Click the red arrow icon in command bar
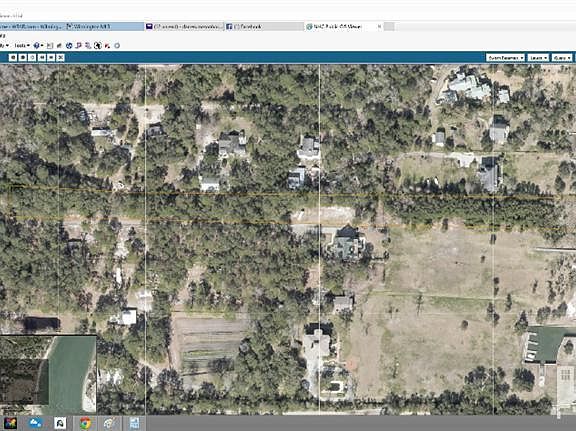Viewport: 576px width, 431px height. (x=107, y=46)
